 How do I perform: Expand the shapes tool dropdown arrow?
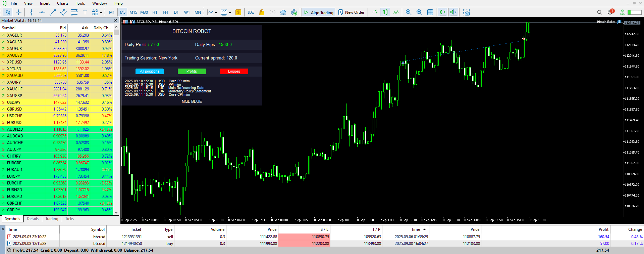tap(101, 13)
